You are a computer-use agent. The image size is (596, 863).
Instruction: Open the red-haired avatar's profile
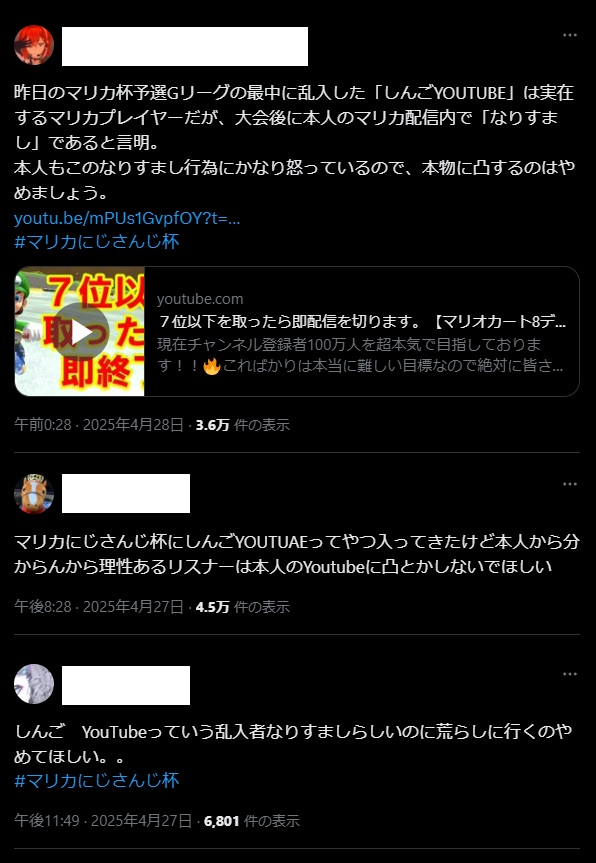(34, 45)
